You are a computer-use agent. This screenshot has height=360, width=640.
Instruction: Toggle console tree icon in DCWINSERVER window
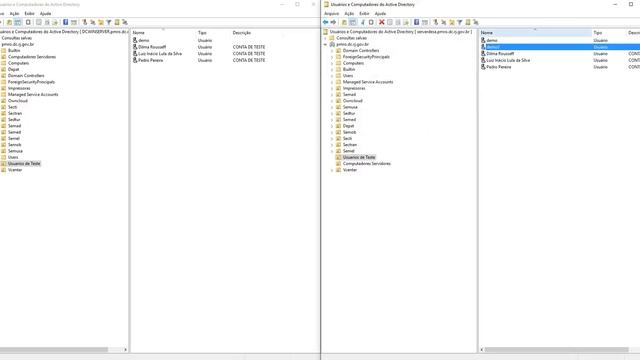(x=18, y=22)
